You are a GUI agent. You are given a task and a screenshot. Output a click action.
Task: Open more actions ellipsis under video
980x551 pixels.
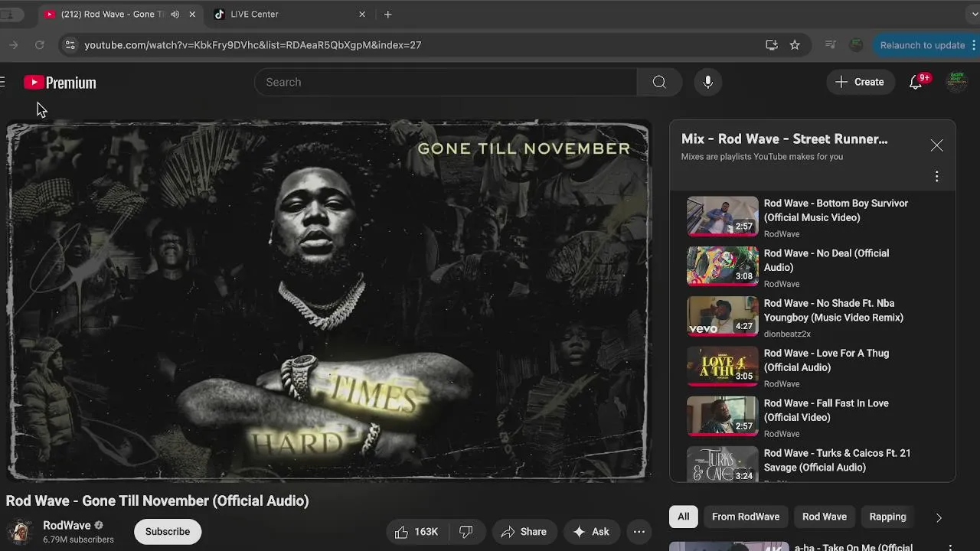[x=639, y=532]
